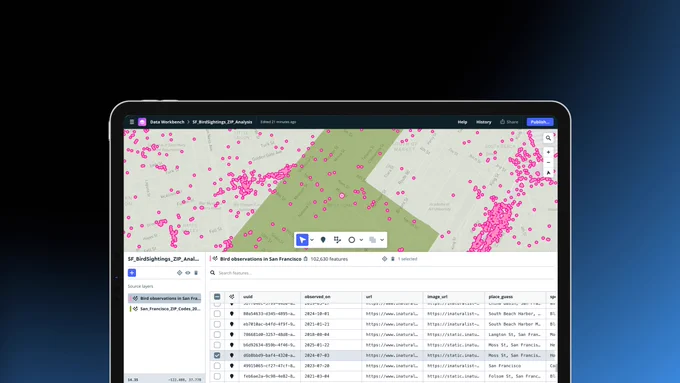Select San_Francisco_ZIP_Codes layer in sidebar
Viewport: 680px width, 383px height.
point(165,309)
